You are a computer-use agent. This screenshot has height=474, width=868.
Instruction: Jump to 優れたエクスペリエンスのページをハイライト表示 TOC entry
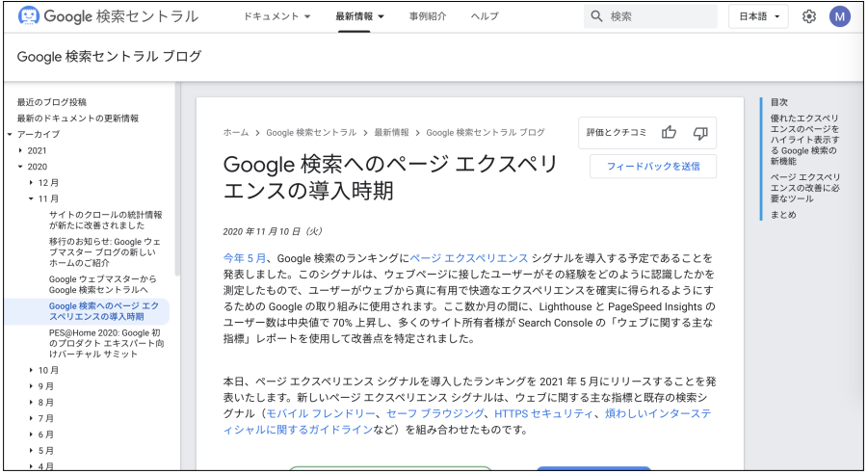pos(804,140)
